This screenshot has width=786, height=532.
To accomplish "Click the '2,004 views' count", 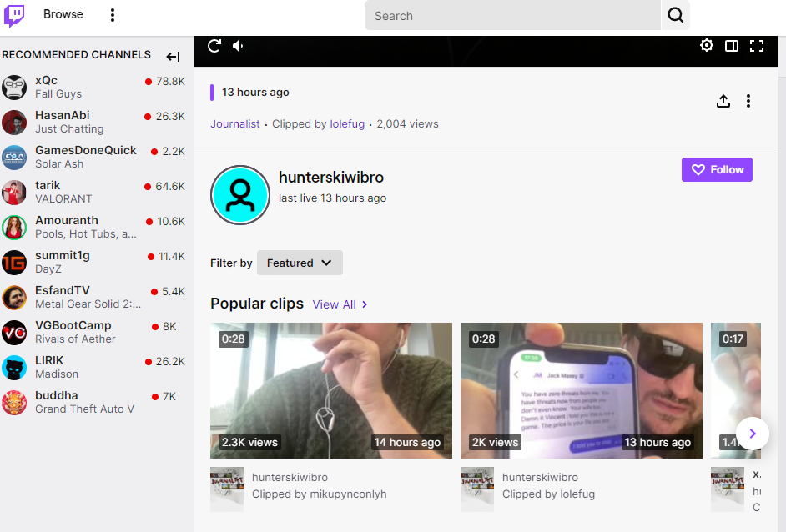I will (x=407, y=124).
